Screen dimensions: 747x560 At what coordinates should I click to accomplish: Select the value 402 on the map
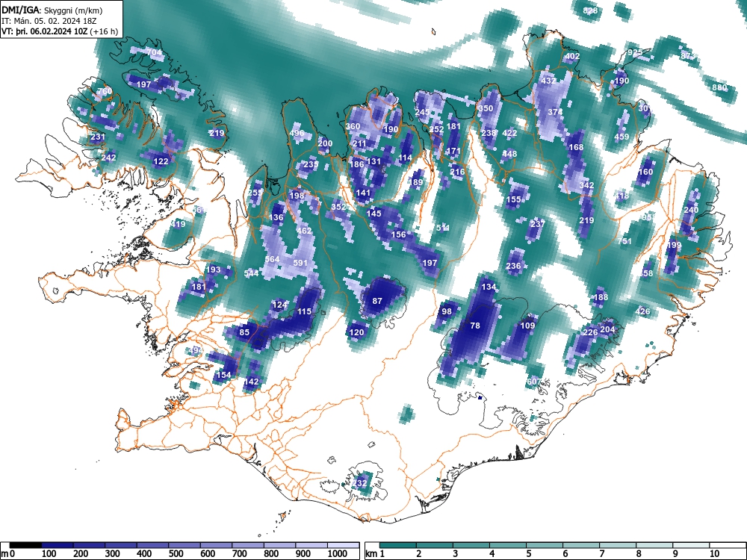tap(572, 56)
